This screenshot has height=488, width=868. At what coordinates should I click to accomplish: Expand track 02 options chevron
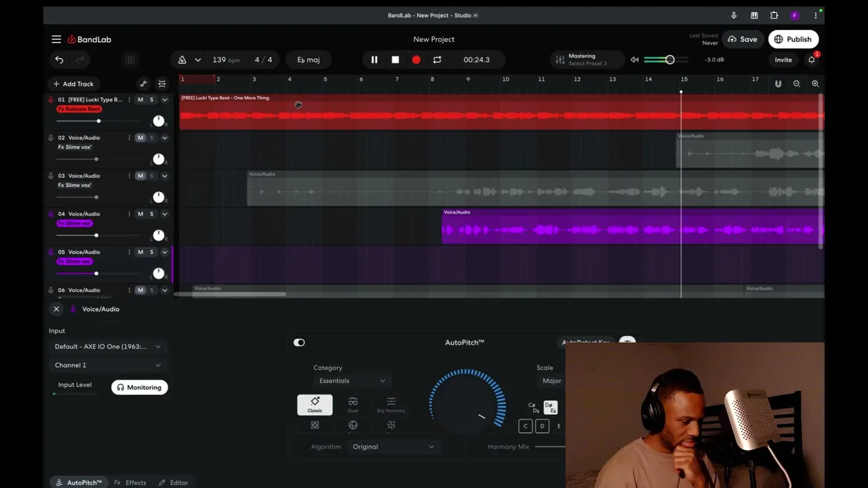164,138
